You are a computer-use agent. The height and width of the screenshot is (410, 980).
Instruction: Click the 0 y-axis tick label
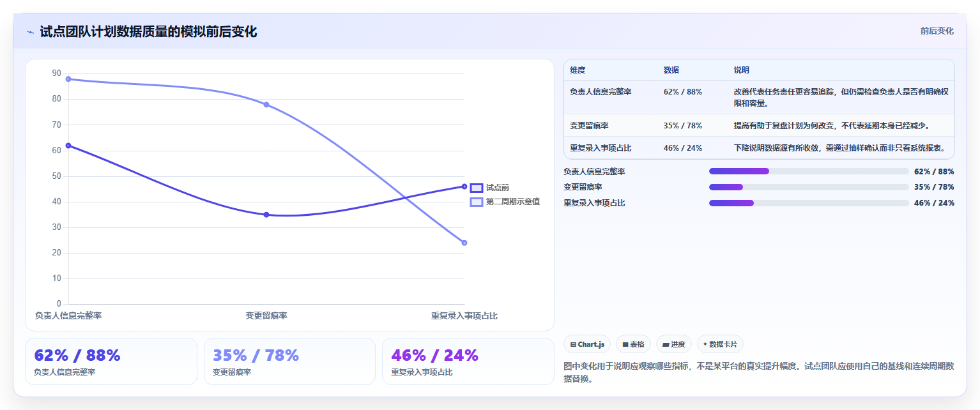59,304
